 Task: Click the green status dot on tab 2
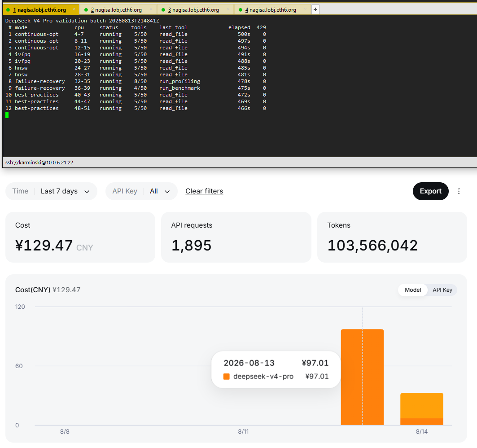coord(86,10)
